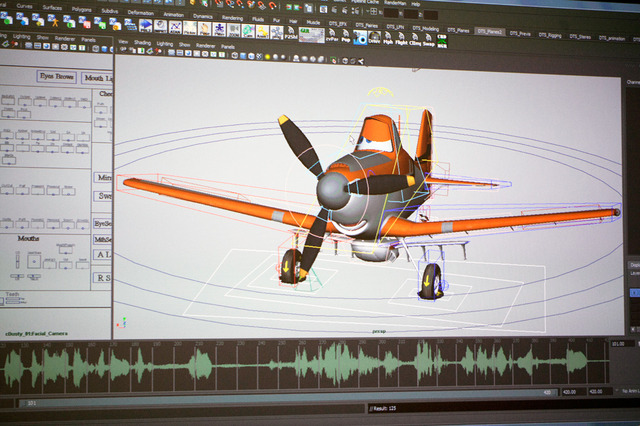Click the viewport axis orientation gizmo
Screen dimensions: 640x426
pos(123,322)
